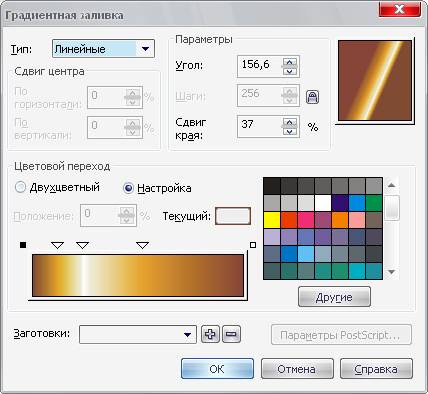Select the first gradient marker triangle
Viewport: 428px width, 394px height.
pos(58,246)
